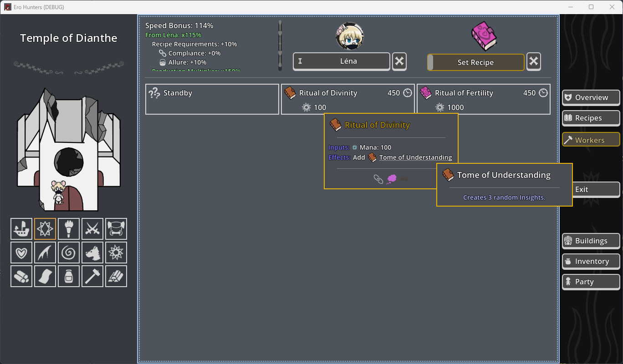
Task: Click the large pink recipe book icon
Action: click(x=484, y=36)
